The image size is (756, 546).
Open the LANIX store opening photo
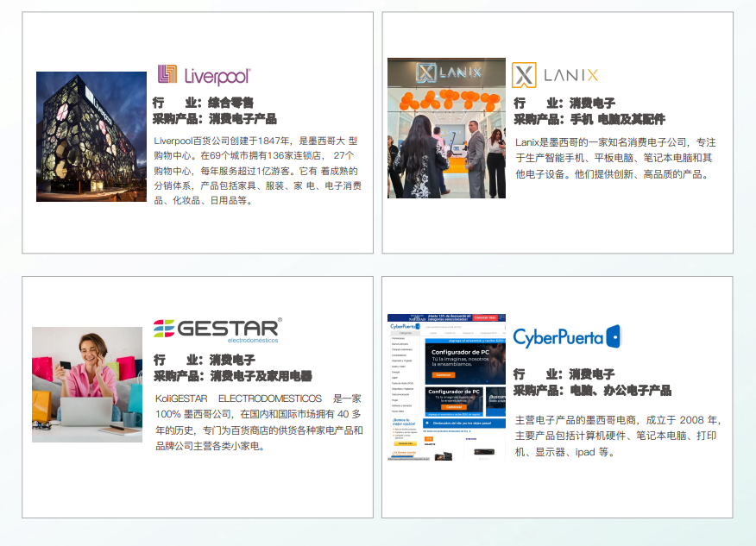coord(446,128)
